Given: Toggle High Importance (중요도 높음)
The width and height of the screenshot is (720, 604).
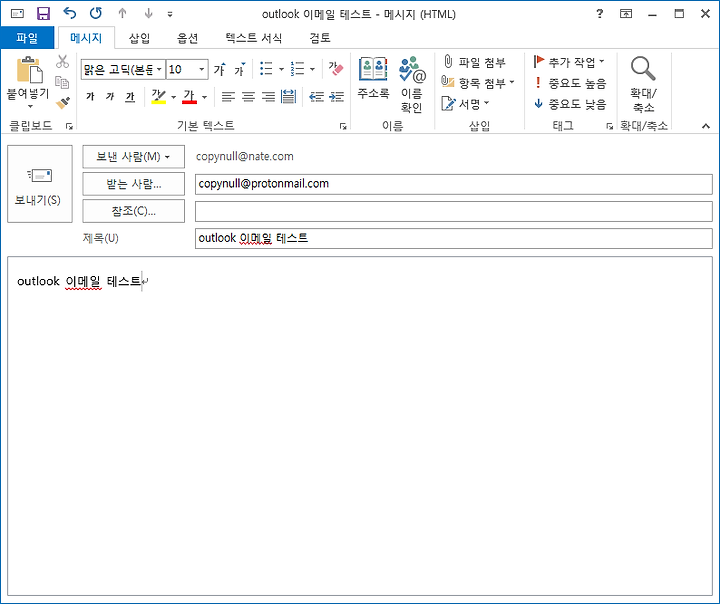Looking at the screenshot, I should click(x=571, y=83).
